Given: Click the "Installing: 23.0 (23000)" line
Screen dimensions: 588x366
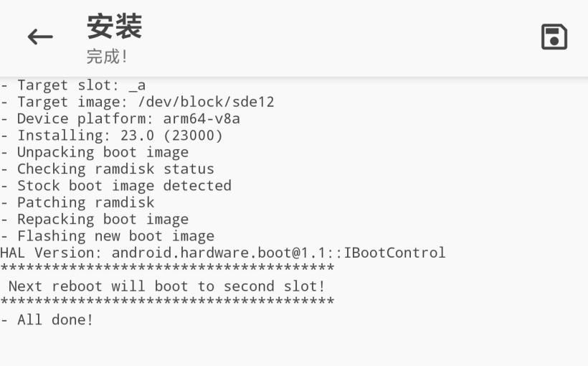Looking at the screenshot, I should click(x=111, y=136).
